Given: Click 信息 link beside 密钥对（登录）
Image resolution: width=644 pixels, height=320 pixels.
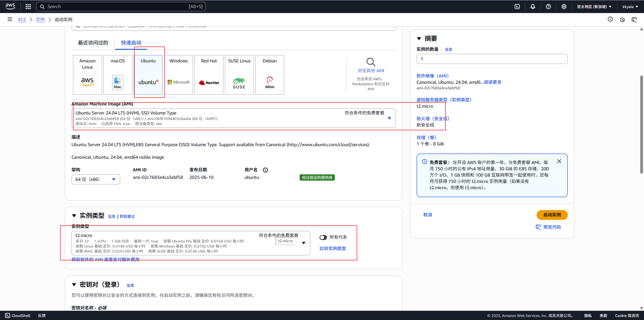Looking at the screenshot, I should pyautogui.click(x=130, y=286).
